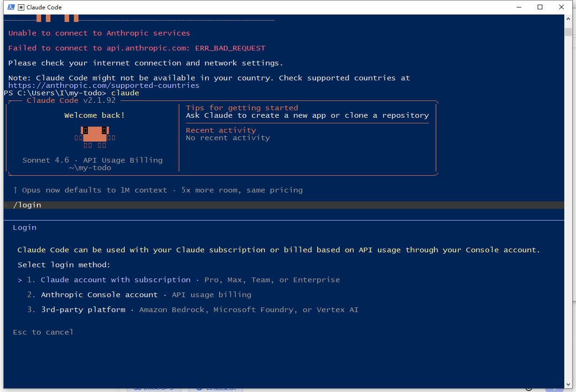
Task: Click the Claude Code title icon
Action: click(21, 7)
